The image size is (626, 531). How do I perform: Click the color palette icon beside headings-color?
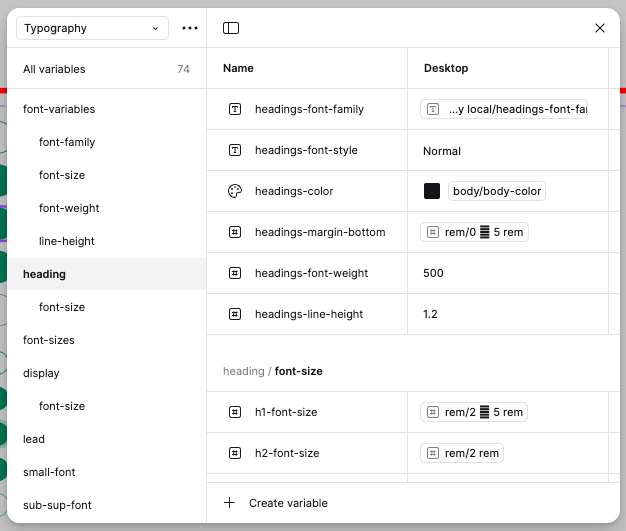pyautogui.click(x=235, y=191)
